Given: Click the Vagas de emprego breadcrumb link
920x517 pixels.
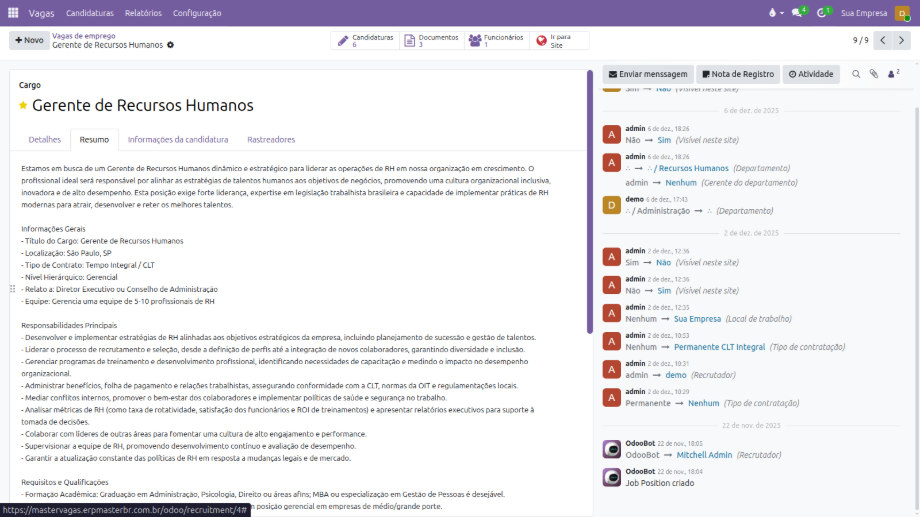Looking at the screenshot, I should point(83,35).
